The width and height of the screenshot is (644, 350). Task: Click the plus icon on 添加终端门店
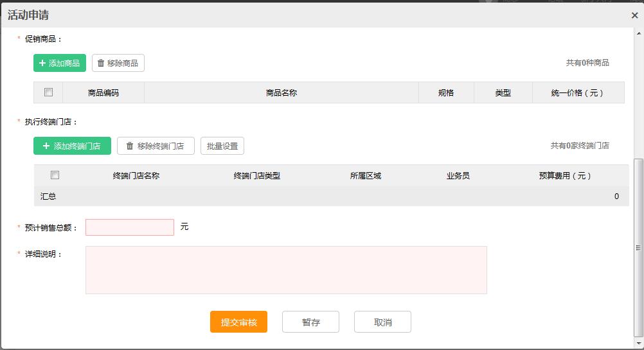[x=46, y=146]
